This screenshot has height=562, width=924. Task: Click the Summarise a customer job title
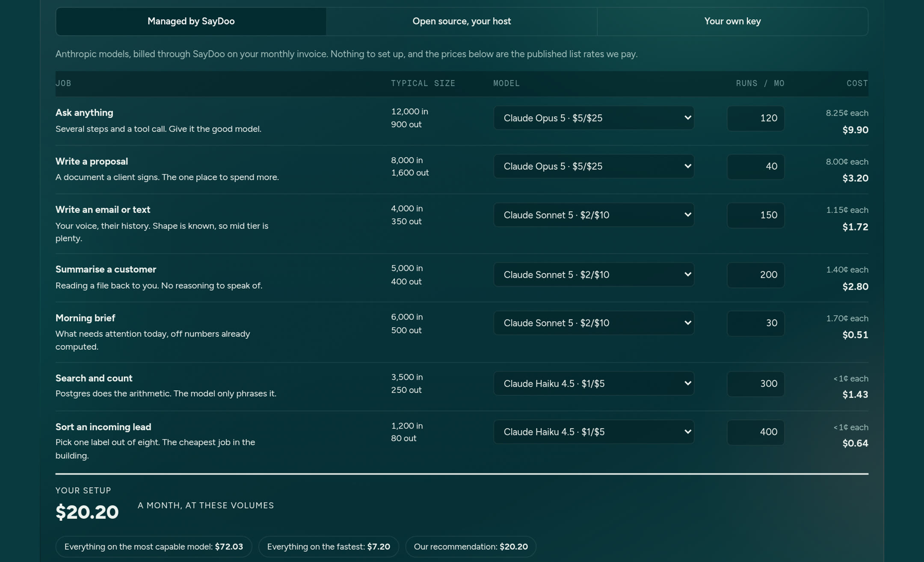point(106,269)
